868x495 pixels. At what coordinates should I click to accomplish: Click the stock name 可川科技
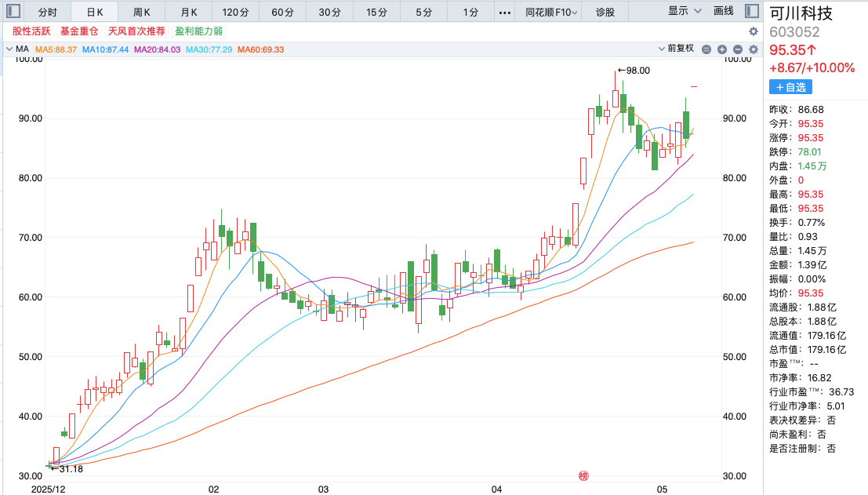coord(801,13)
